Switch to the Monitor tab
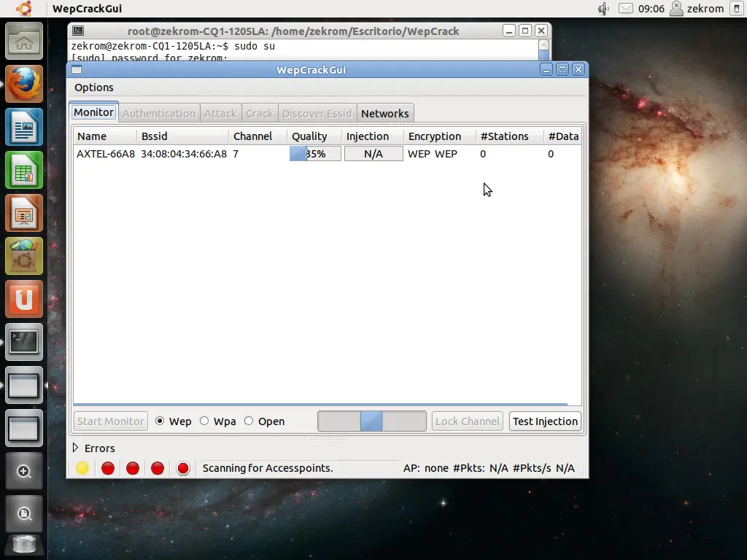This screenshot has width=747, height=560. pos(94,112)
